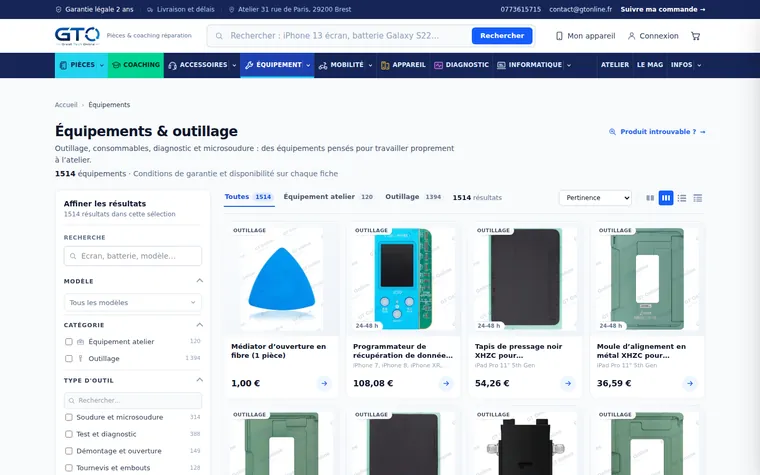Open Médiator d'ouverture arrow button
This screenshot has width=760, height=475.
[324, 383]
